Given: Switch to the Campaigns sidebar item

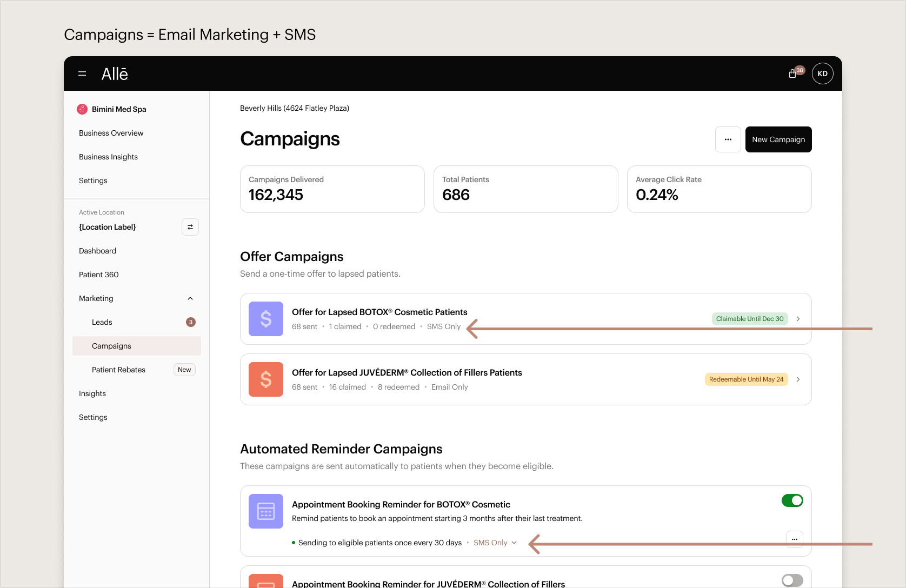Looking at the screenshot, I should pyautogui.click(x=111, y=346).
